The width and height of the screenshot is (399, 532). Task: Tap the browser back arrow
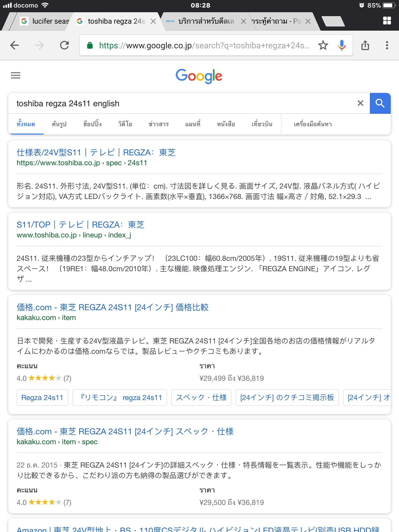(x=15, y=45)
